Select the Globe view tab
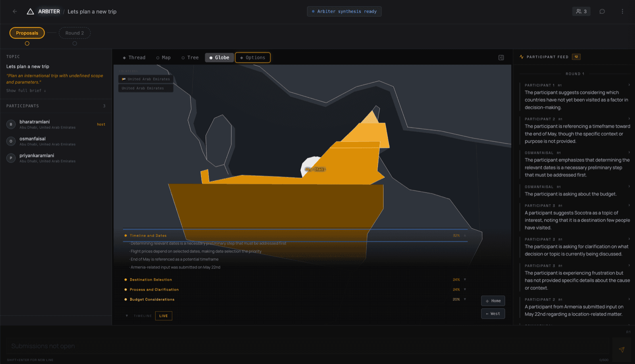 tap(219, 57)
